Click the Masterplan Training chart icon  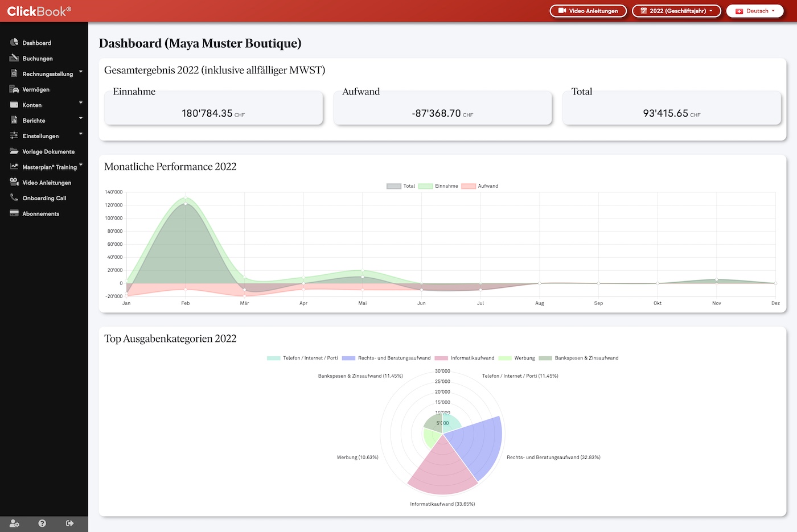coord(14,167)
